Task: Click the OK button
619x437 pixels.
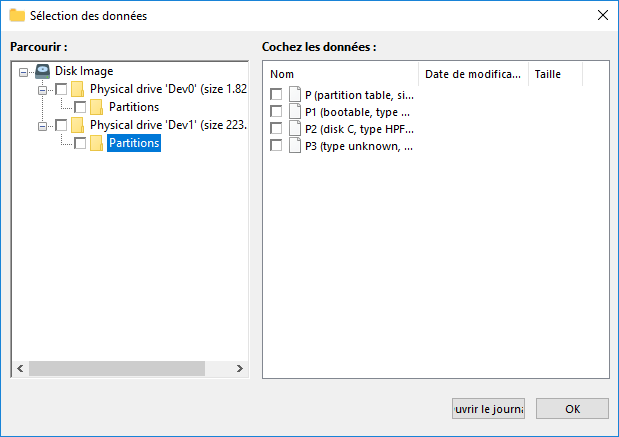Action: click(x=572, y=409)
